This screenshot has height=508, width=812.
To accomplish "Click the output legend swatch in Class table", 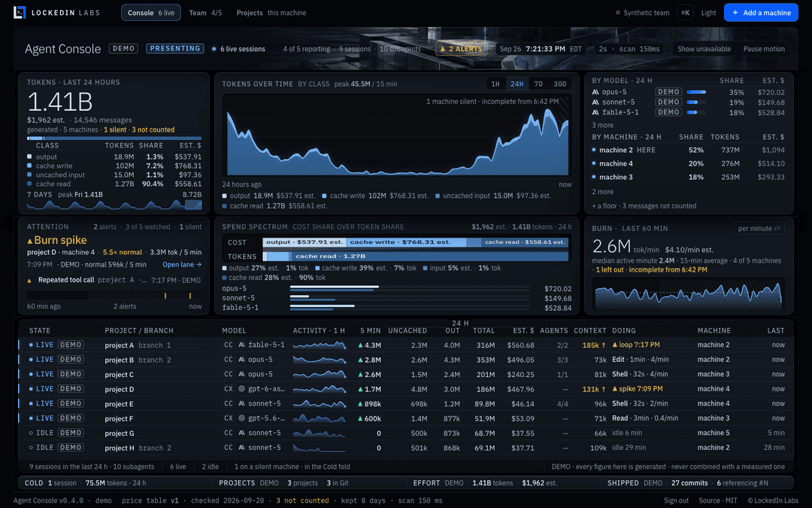I will pos(29,157).
